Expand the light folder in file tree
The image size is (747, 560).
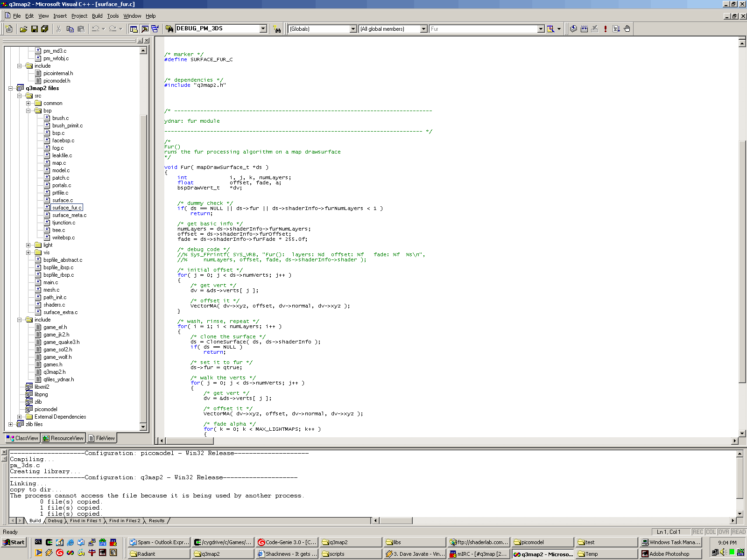28,245
